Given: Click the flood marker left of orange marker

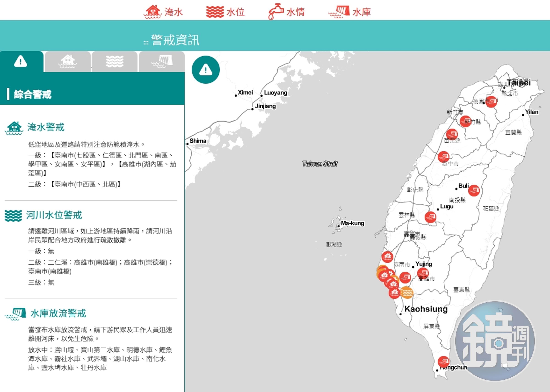Looking at the screenshot, I should pos(394,293).
